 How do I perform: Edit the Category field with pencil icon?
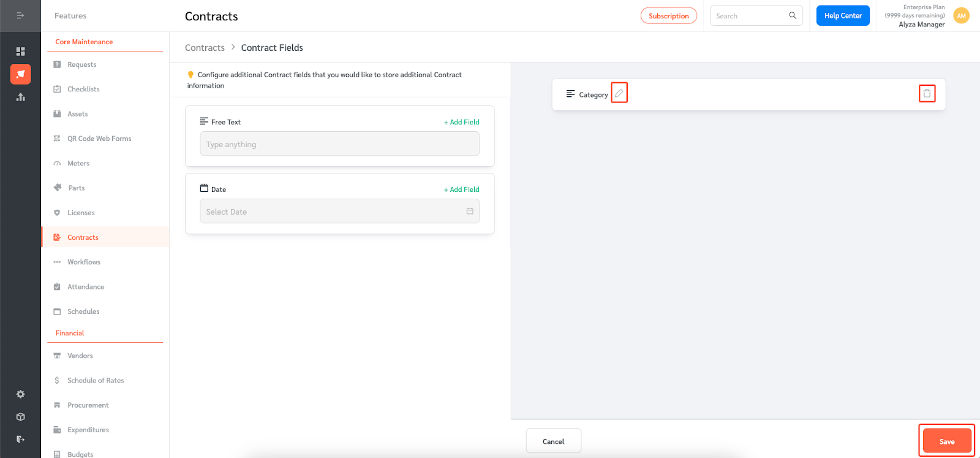[x=619, y=93]
